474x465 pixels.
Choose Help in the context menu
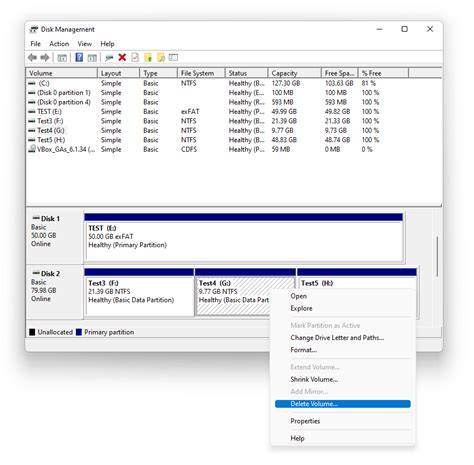point(343,438)
